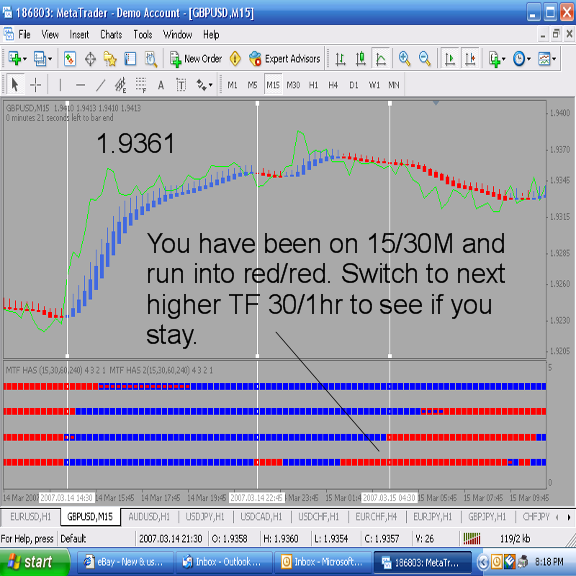Expand the Profiles dropdown arrow
The width and height of the screenshot is (576, 576).
50,59
